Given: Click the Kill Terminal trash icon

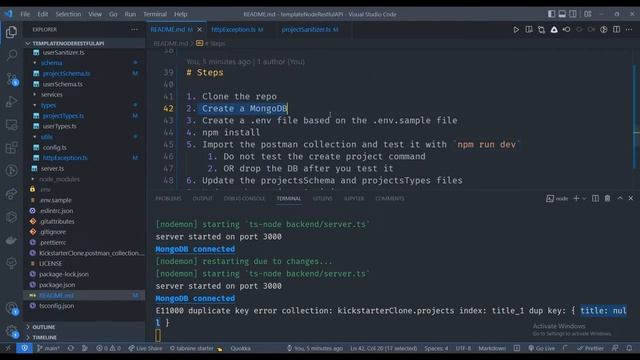Looking at the screenshot, I should point(607,198).
